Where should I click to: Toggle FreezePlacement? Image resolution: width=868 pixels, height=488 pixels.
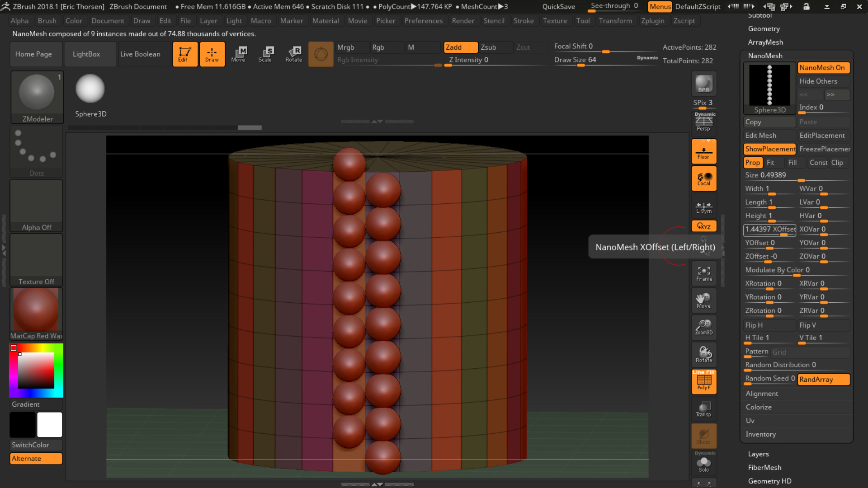(824, 149)
